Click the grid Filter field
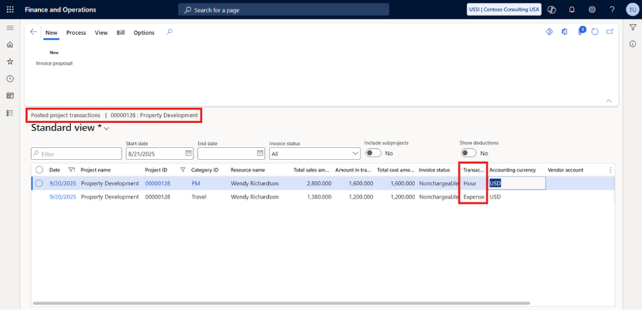The width and height of the screenshot is (644, 311). click(x=76, y=154)
